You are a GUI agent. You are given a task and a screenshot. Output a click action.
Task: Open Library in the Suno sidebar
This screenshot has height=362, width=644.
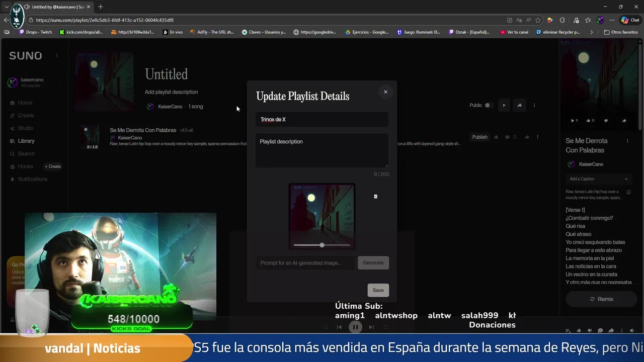tap(26, 141)
